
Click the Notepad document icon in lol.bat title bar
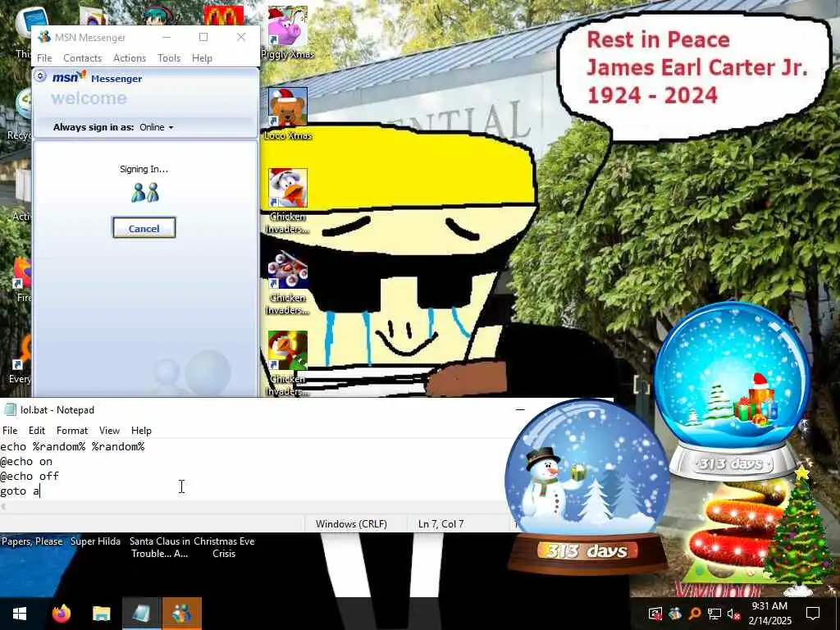[x=10, y=410]
